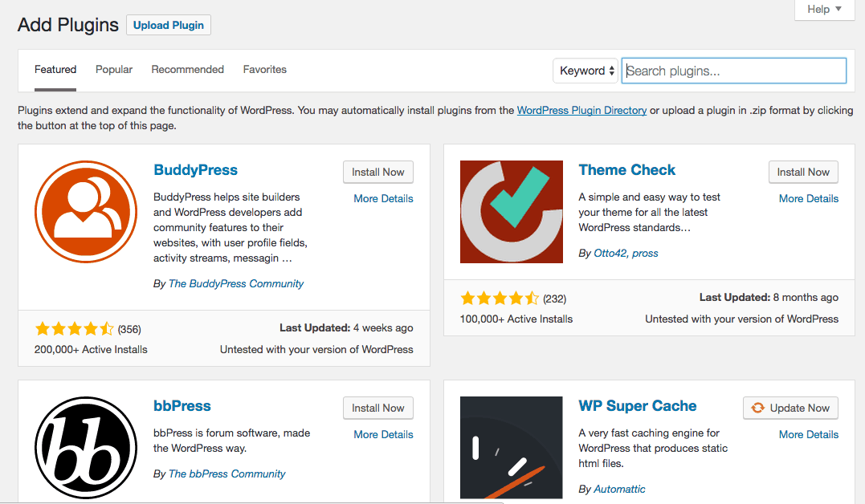Switch to the Popular tab
The height and width of the screenshot is (504, 865).
click(113, 70)
